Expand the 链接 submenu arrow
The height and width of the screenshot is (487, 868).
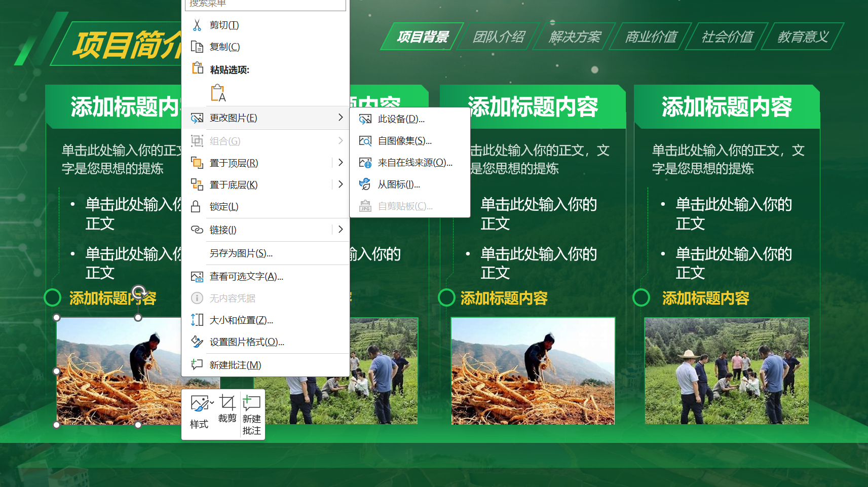point(341,229)
